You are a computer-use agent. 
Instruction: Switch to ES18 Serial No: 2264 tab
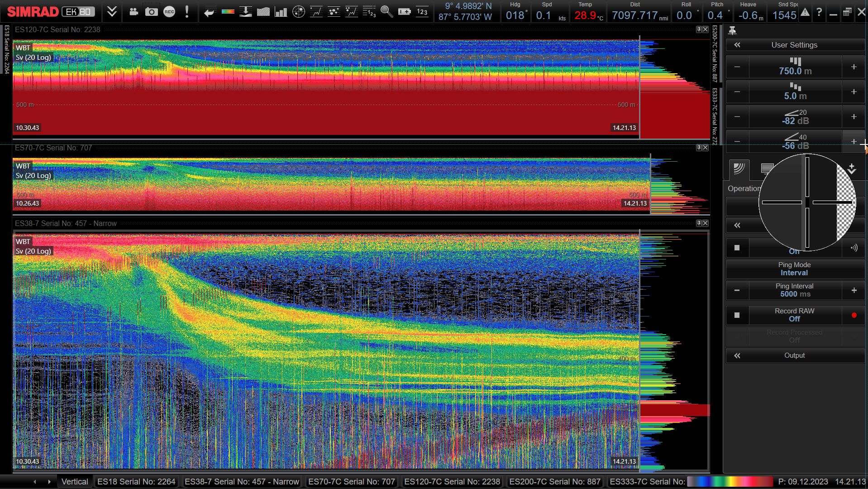click(136, 482)
